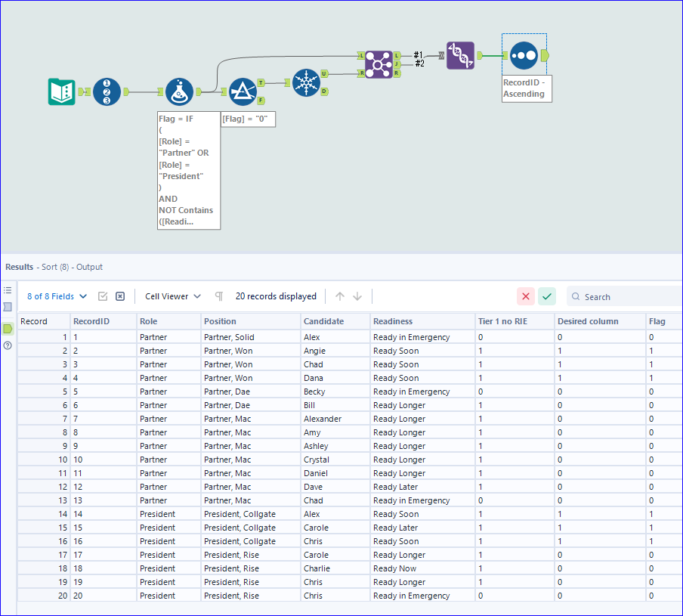Click the Candidate column header
The height and width of the screenshot is (616, 683).
point(335,321)
